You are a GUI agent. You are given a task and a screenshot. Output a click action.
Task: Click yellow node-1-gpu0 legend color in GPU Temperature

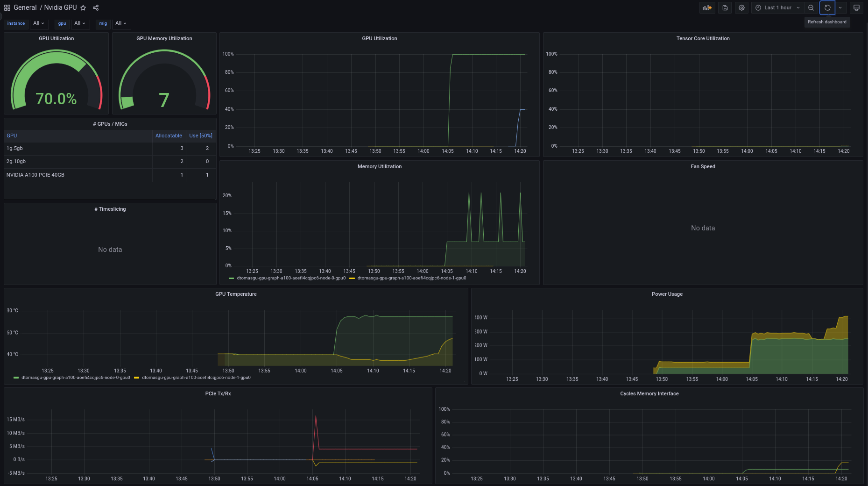pos(137,378)
